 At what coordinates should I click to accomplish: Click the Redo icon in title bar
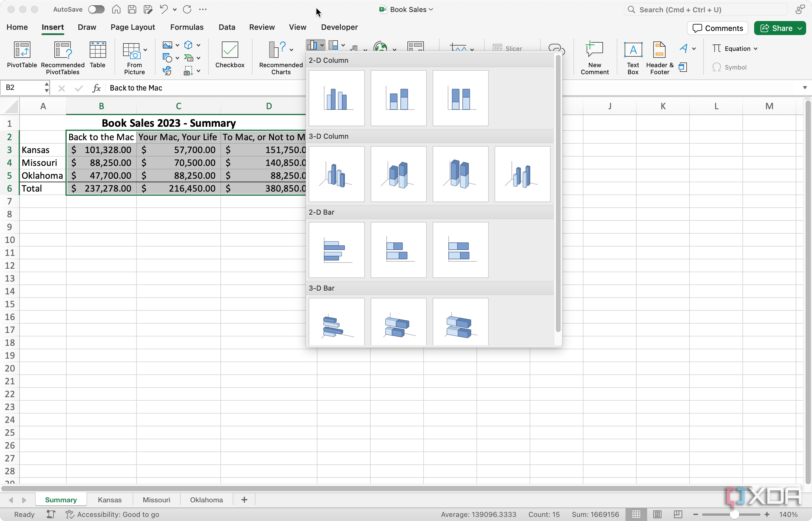pyautogui.click(x=187, y=9)
